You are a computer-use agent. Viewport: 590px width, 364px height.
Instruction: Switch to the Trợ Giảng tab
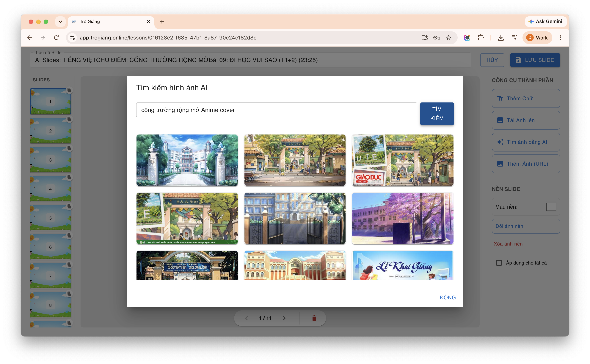pyautogui.click(x=111, y=22)
